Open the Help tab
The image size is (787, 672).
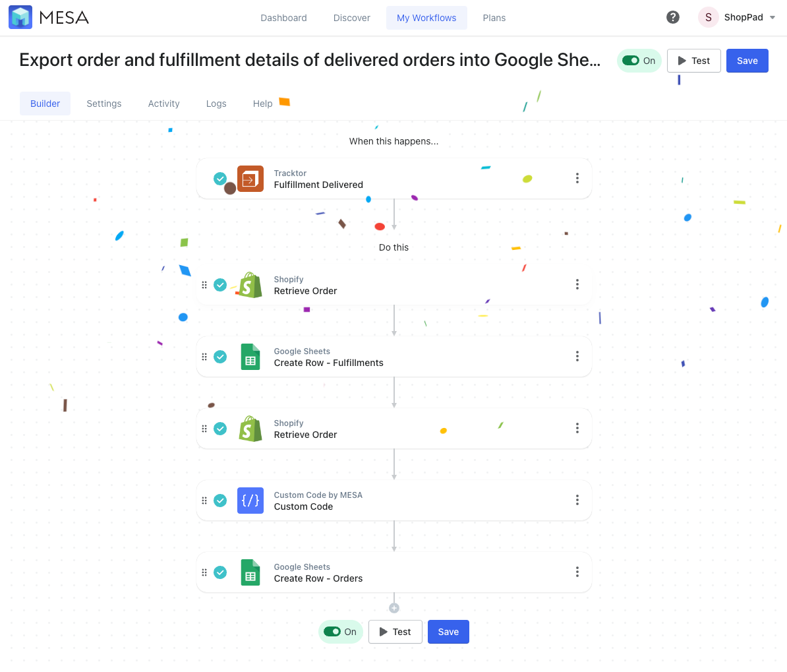click(x=262, y=104)
